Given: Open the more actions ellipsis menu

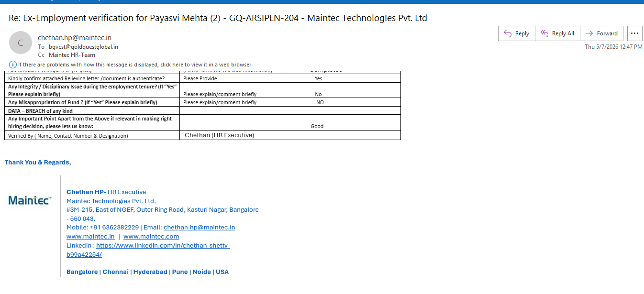Looking at the screenshot, I should tap(634, 33).
